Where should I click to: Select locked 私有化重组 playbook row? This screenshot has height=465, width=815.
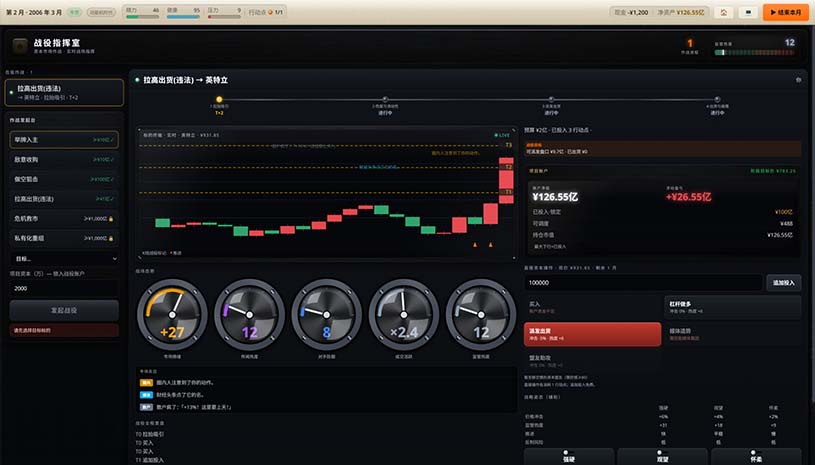pyautogui.click(x=64, y=238)
